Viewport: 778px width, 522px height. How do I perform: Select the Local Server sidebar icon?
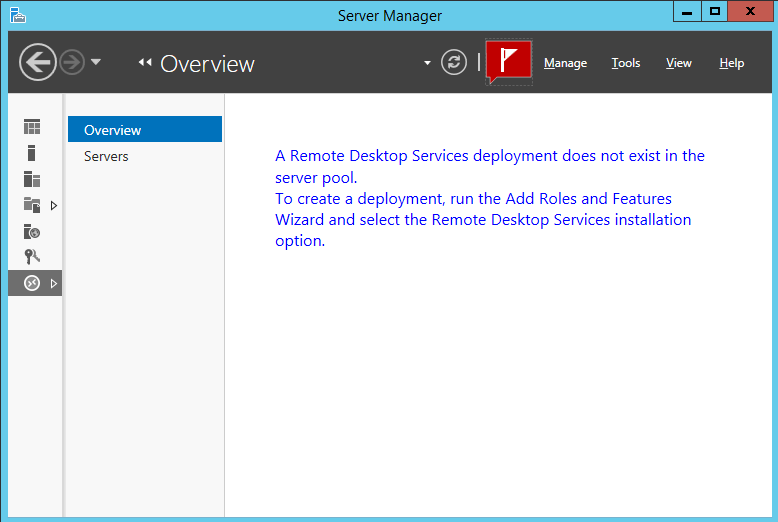[x=32, y=153]
